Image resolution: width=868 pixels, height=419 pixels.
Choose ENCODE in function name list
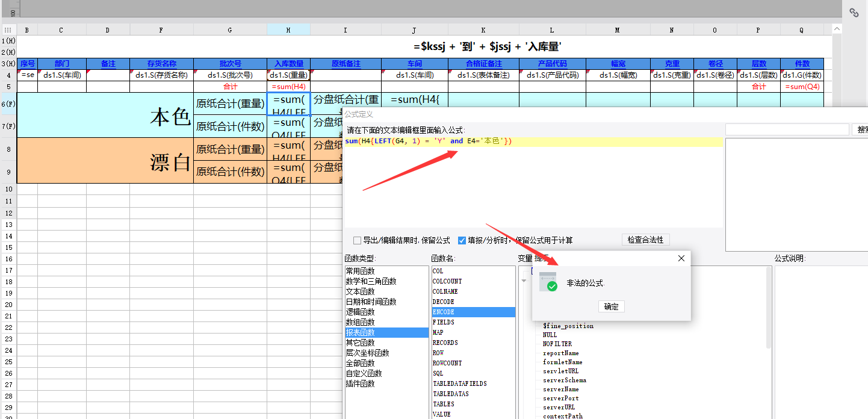pyautogui.click(x=473, y=312)
